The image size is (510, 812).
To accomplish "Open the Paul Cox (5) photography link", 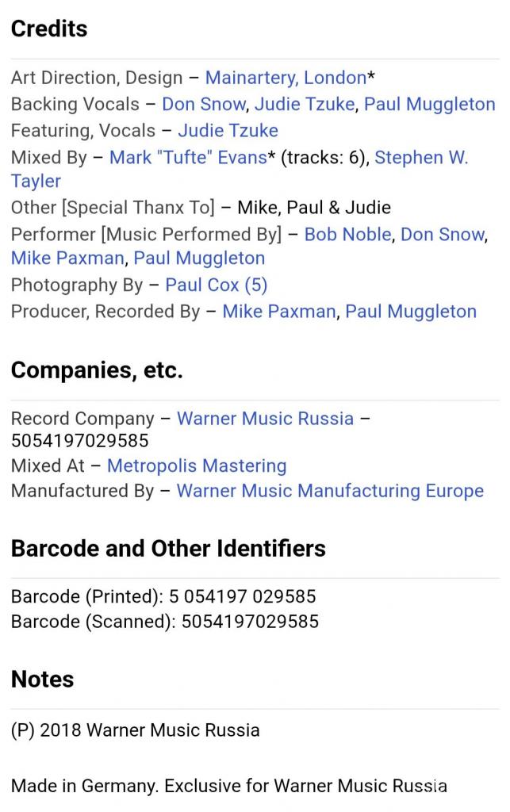I will point(217,285).
